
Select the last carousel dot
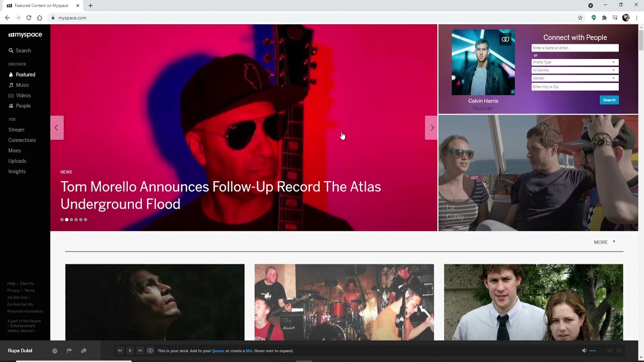coord(86,220)
